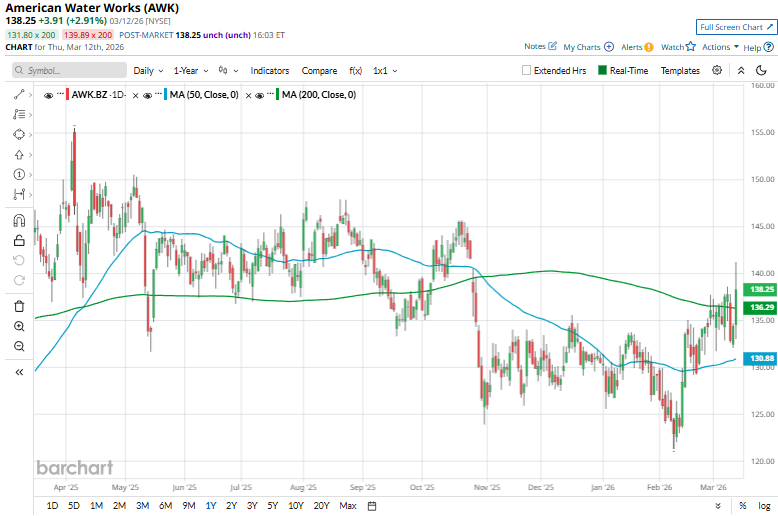Viewport: 778px width, 516px height.
Task: Select the 6M time range
Action: 165,506
